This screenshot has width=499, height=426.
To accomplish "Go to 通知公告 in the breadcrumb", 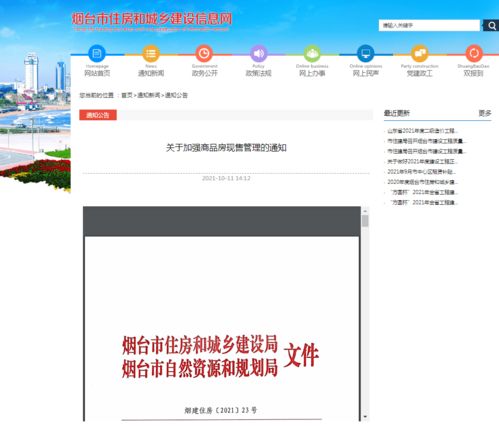I will coord(176,95).
